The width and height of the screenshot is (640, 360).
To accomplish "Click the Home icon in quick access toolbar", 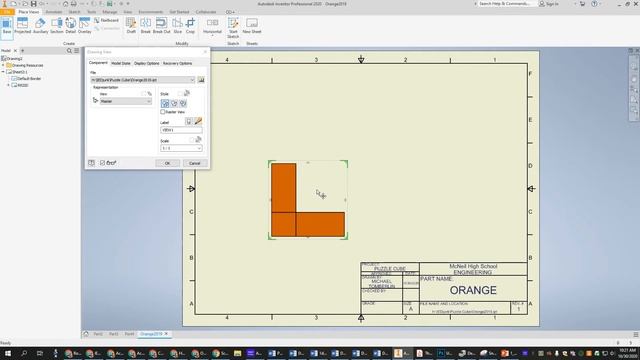I will pyautogui.click(x=65, y=4).
